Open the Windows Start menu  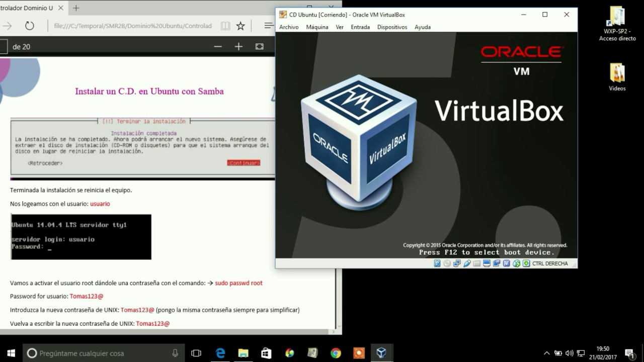point(11,353)
